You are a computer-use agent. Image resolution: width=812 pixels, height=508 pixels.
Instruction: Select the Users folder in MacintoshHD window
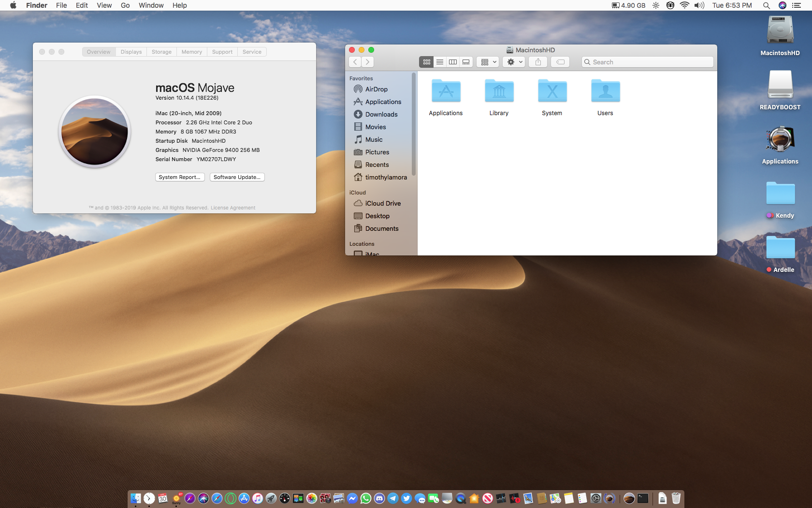605,97
